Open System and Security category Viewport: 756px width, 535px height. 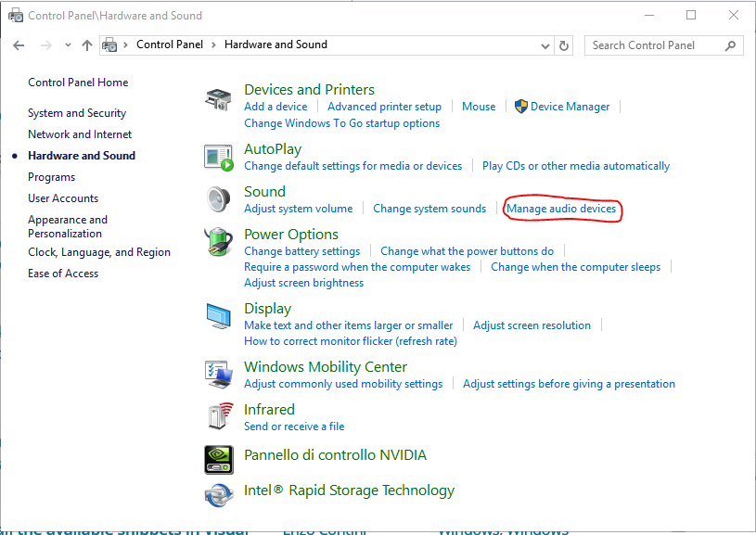tap(77, 113)
